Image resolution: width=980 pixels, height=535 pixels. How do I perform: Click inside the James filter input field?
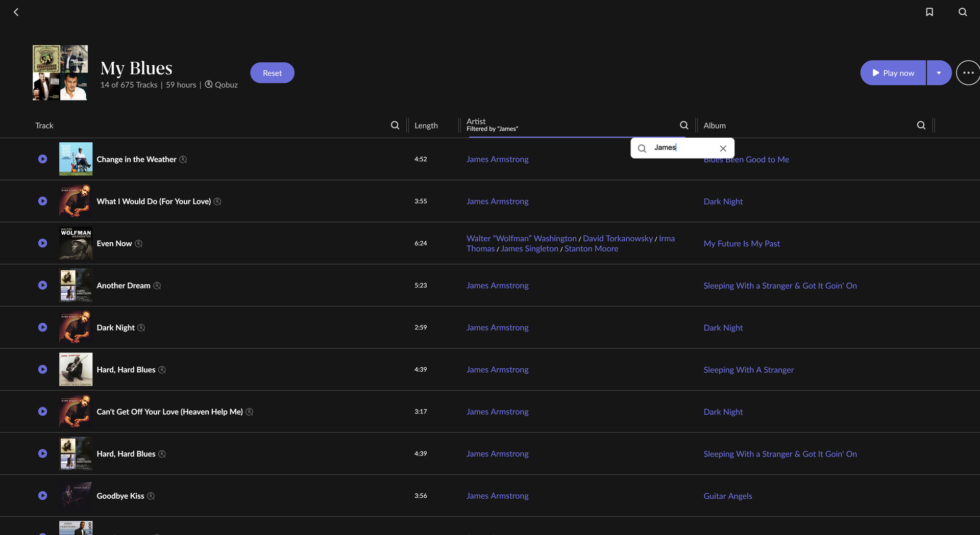[x=684, y=148]
